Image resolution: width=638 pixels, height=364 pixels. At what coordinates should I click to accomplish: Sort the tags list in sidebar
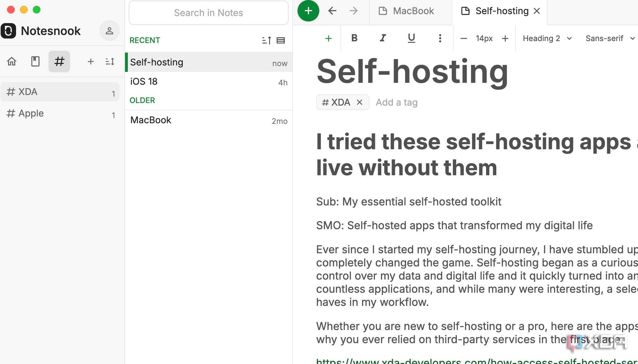[x=110, y=61]
